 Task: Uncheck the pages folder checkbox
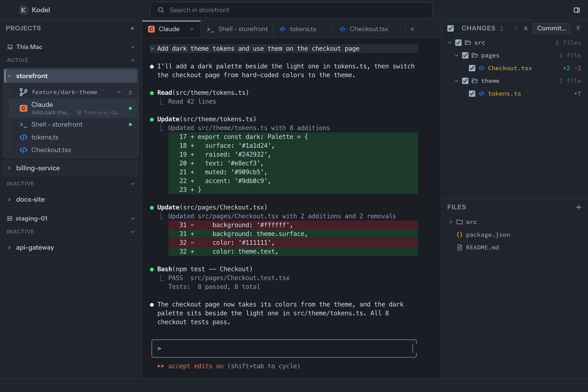[465, 56]
